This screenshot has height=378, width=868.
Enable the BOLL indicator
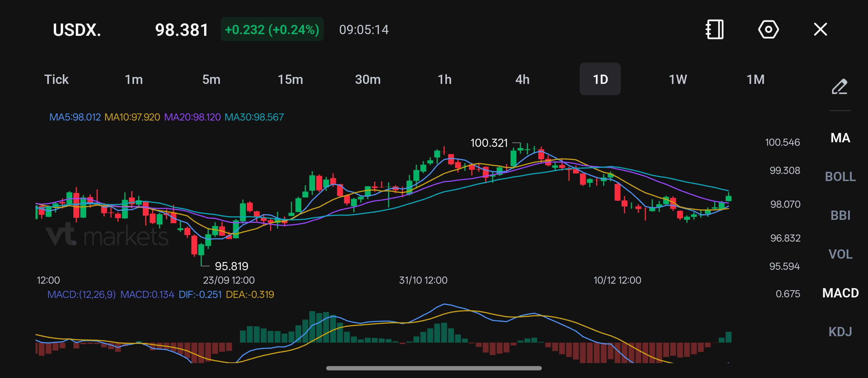[x=840, y=176]
